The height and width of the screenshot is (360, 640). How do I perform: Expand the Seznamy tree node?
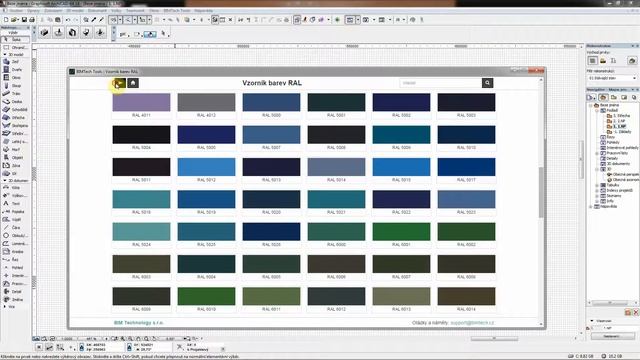[x=597, y=196]
